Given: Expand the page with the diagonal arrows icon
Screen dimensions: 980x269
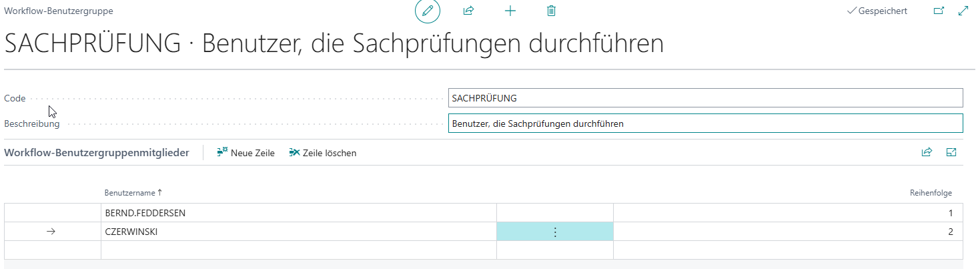Looking at the screenshot, I should point(963,11).
